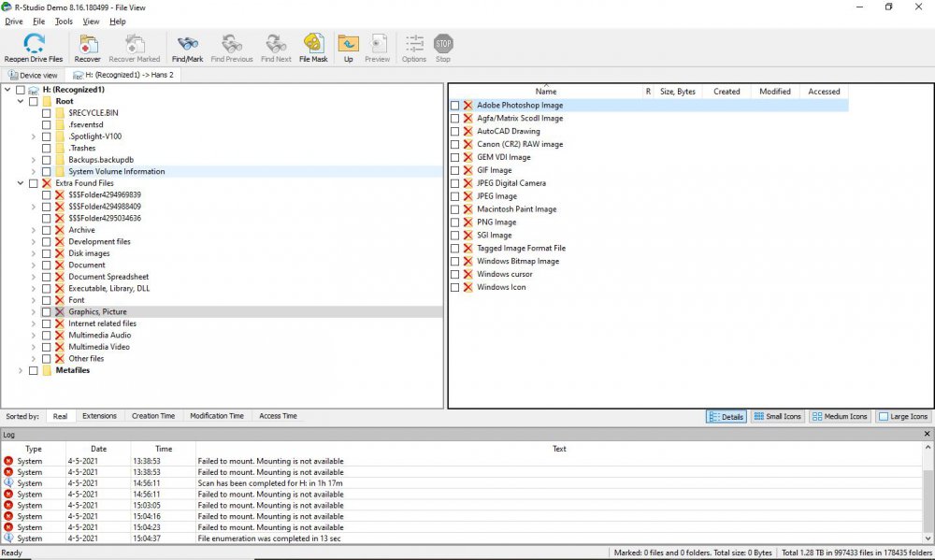Switch to Large Icons view

pos(903,416)
